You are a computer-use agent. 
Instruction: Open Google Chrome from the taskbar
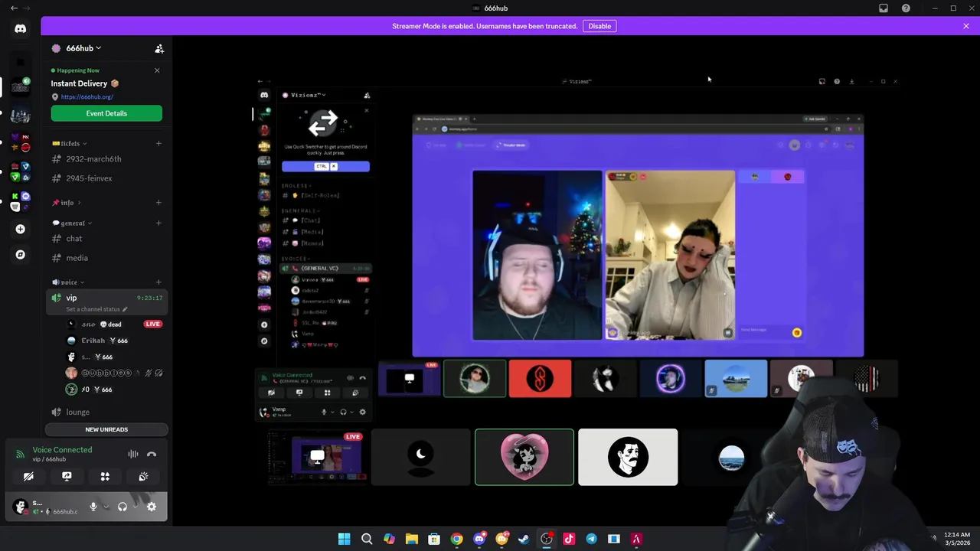pyautogui.click(x=456, y=539)
